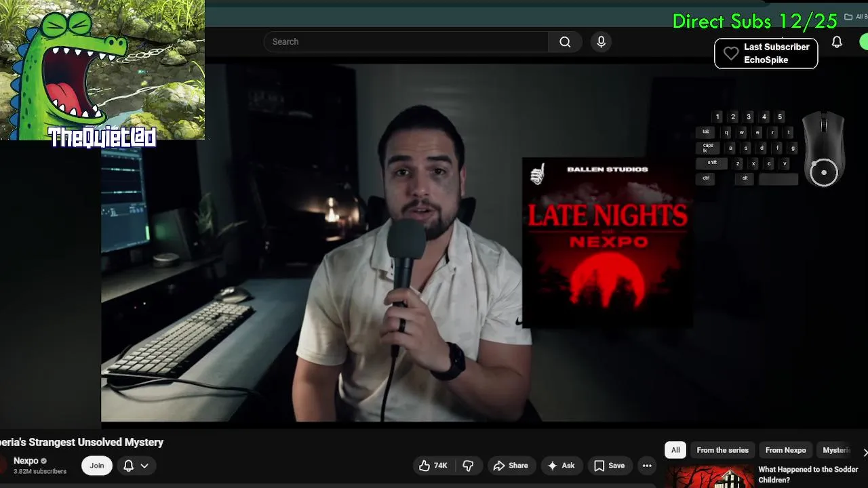The width and height of the screenshot is (868, 488).
Task: Advance filter chips with right arrow
Action: click(864, 451)
